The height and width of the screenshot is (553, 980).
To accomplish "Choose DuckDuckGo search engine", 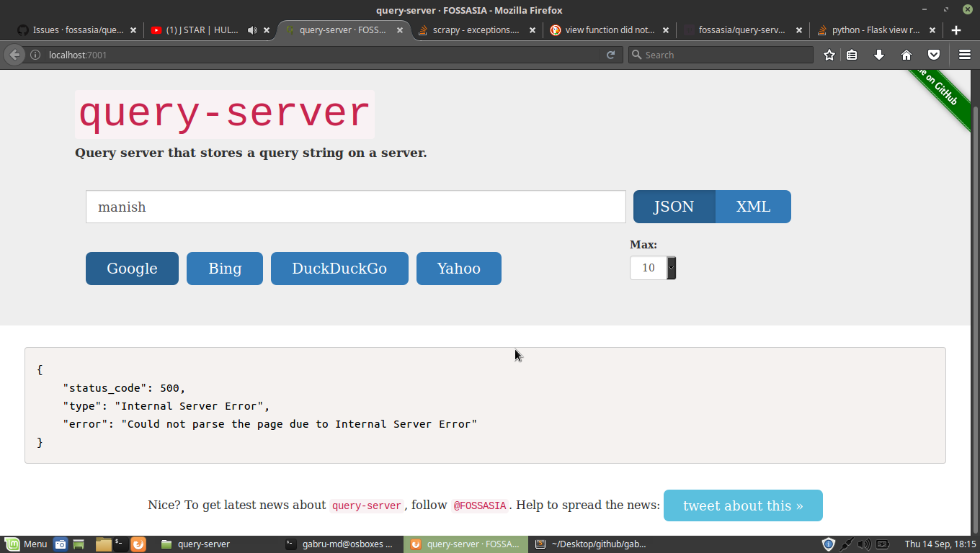I will tap(339, 269).
